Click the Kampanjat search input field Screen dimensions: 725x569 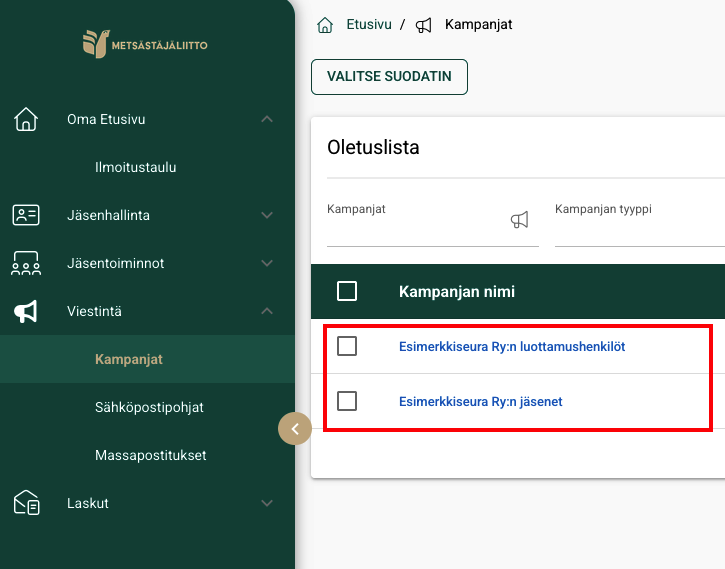click(433, 224)
